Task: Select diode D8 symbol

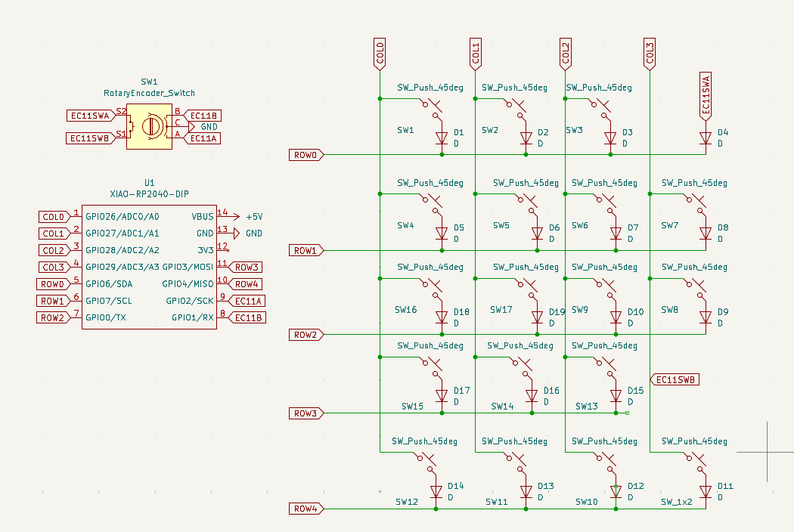Action: tap(706, 234)
